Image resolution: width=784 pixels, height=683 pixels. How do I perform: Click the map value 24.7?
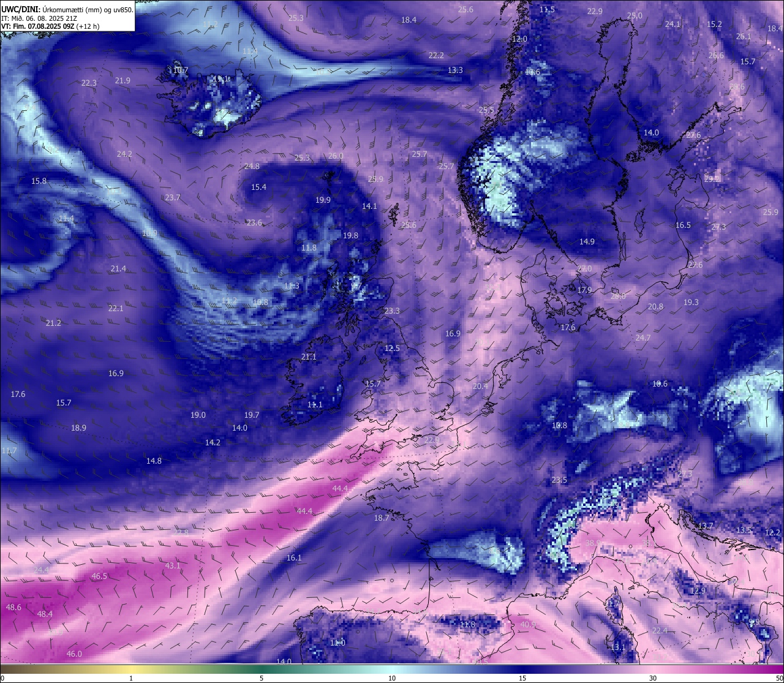click(x=643, y=338)
